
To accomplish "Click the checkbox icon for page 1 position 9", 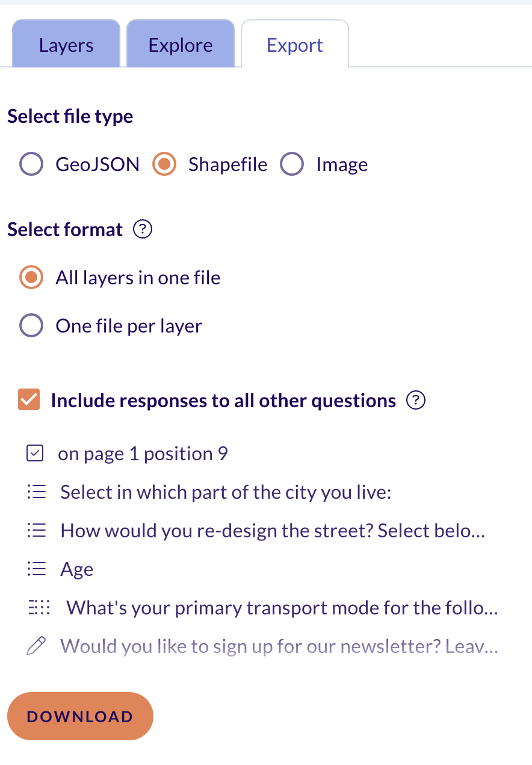I will 36,454.
